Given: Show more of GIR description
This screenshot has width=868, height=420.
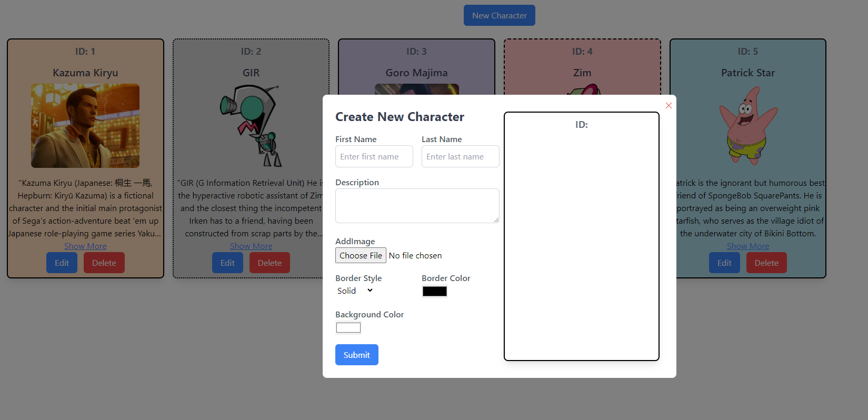Looking at the screenshot, I should 251,246.
